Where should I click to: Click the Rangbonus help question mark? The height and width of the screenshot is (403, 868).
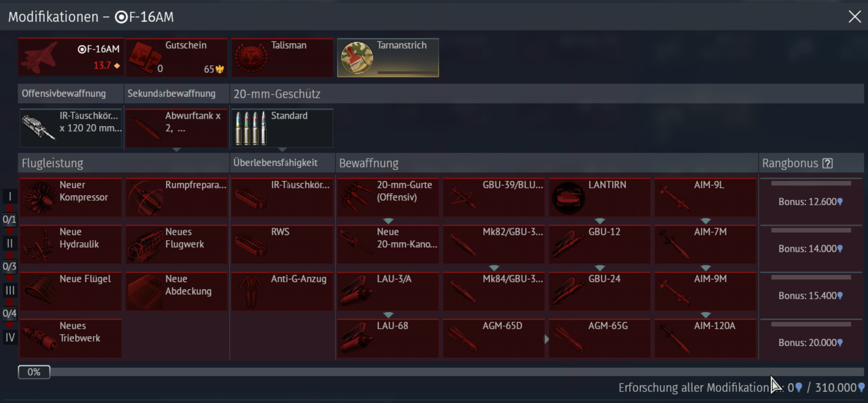(x=827, y=163)
